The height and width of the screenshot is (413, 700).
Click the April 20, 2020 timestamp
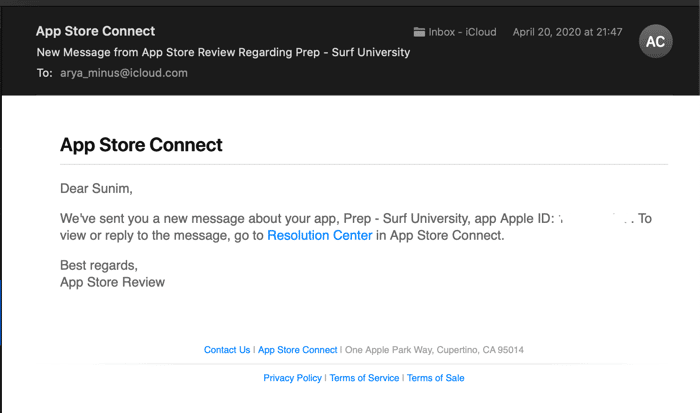567,32
